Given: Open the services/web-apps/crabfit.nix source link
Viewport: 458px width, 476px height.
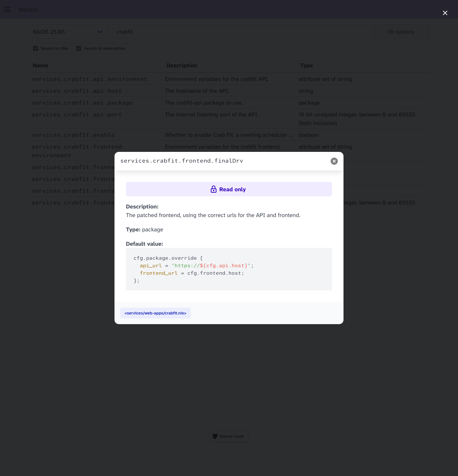Looking at the screenshot, I should point(155,313).
